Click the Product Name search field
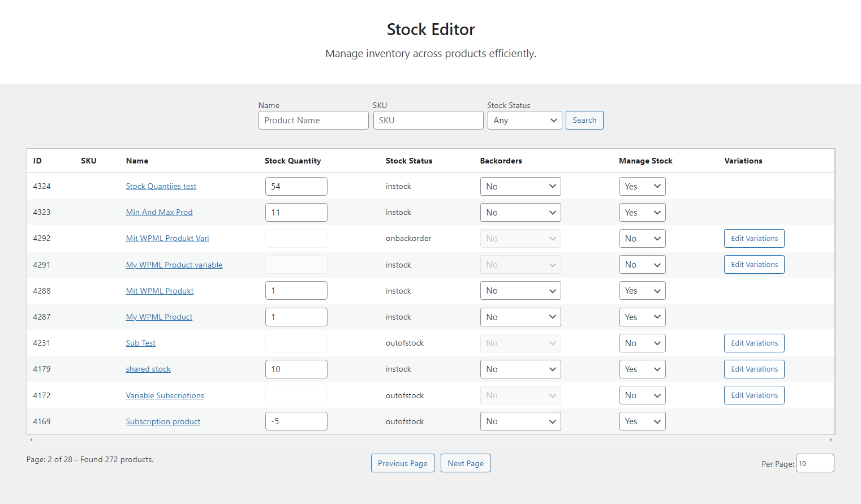The height and width of the screenshot is (504, 861). (x=313, y=120)
